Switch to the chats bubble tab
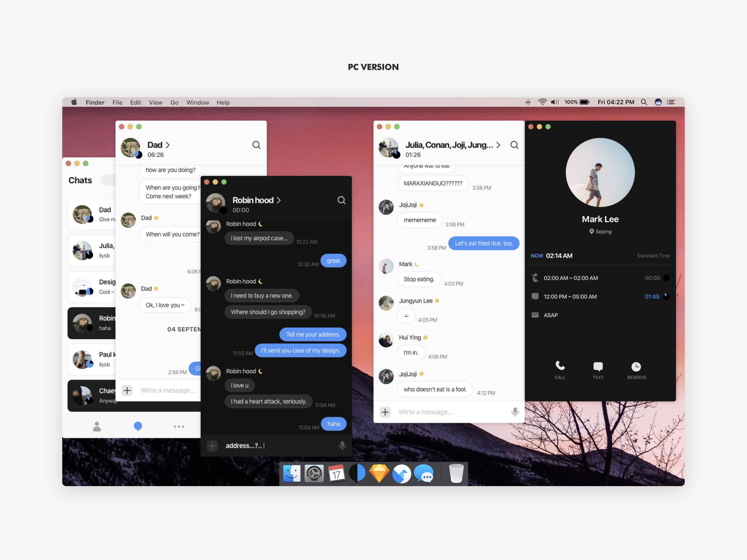The height and width of the screenshot is (560, 747). point(138,426)
